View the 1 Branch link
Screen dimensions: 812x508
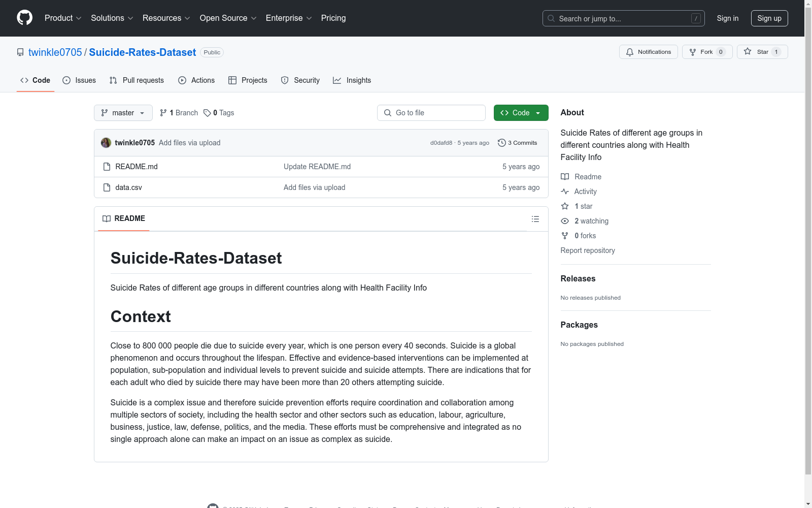179,113
